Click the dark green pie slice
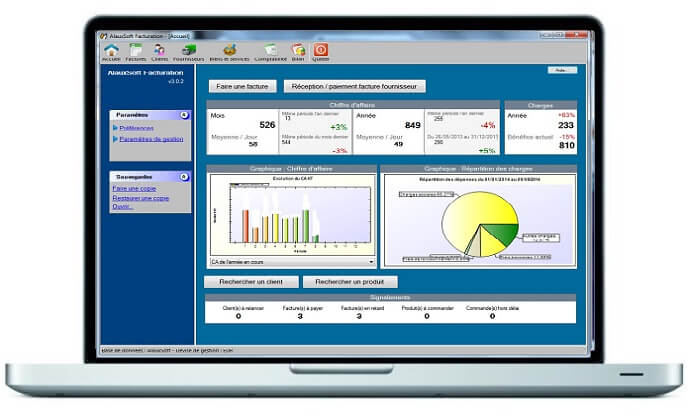 coord(505,233)
